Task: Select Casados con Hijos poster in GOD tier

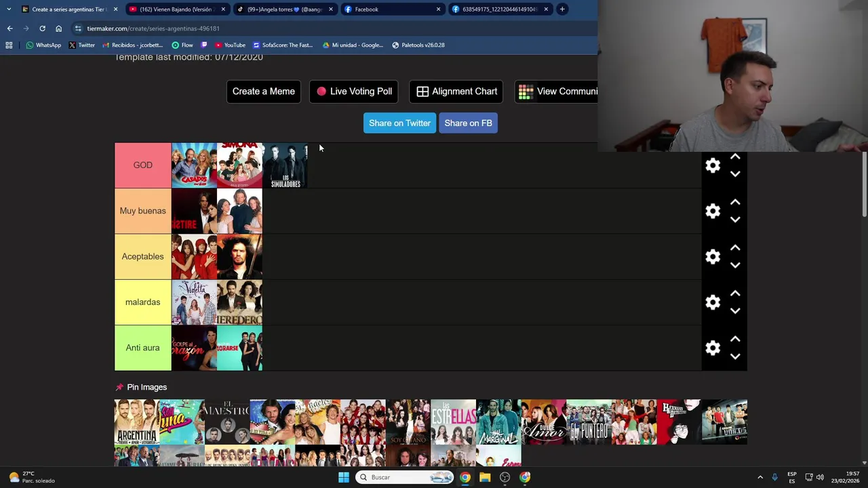Action: tap(194, 165)
